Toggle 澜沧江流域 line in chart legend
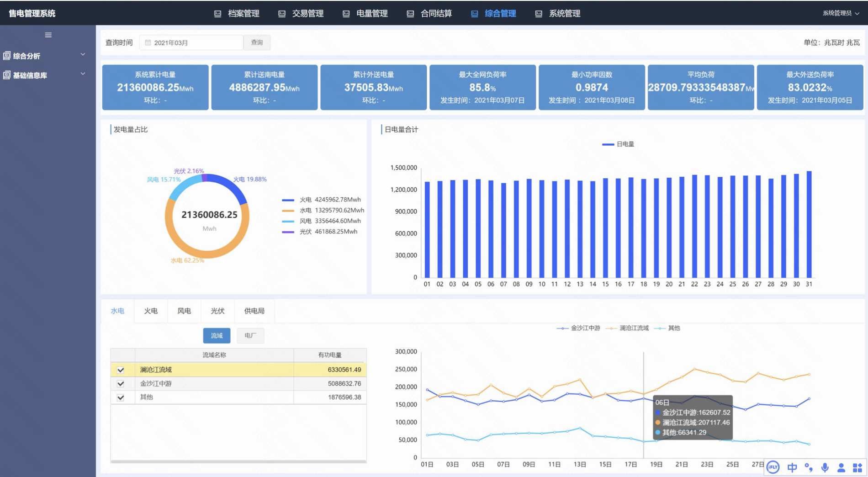Screen dimensions: 868x477 click(x=627, y=328)
